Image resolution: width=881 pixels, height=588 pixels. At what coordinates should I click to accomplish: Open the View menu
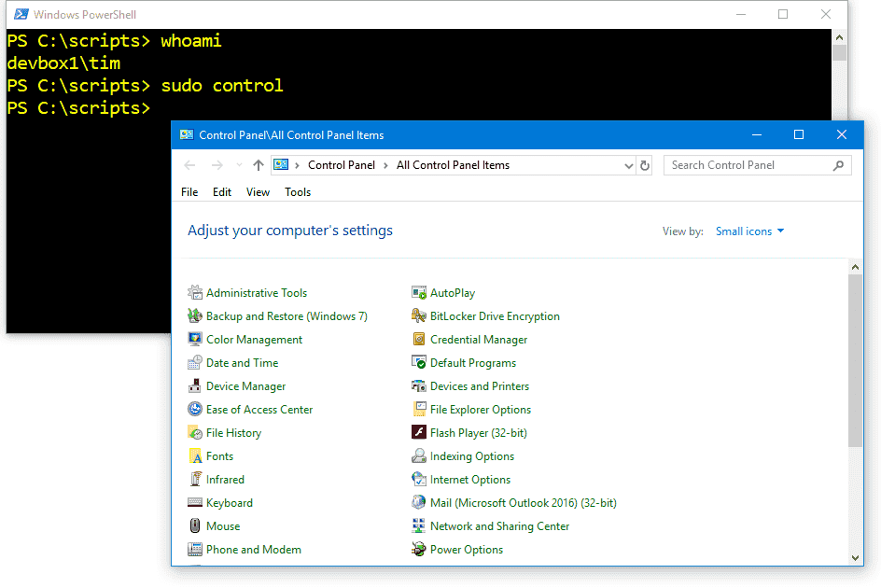[x=258, y=191]
